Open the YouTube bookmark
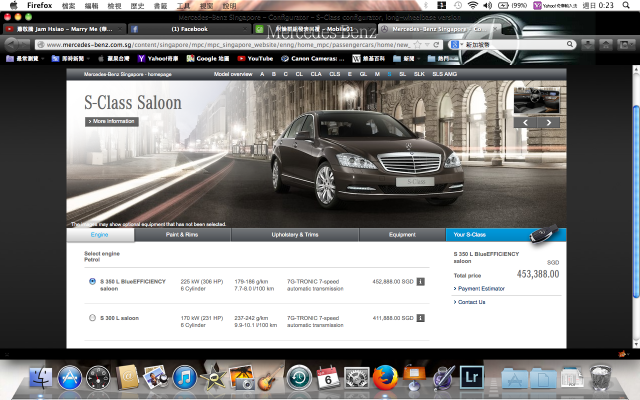 (256, 59)
